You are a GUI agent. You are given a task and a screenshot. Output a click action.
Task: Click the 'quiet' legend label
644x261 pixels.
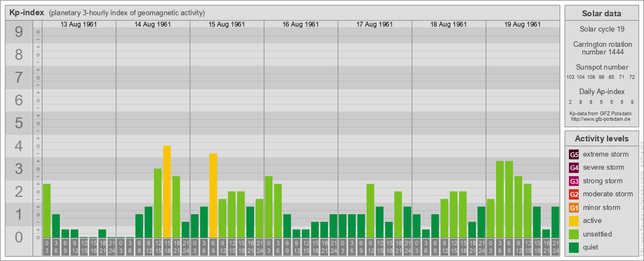click(x=592, y=247)
